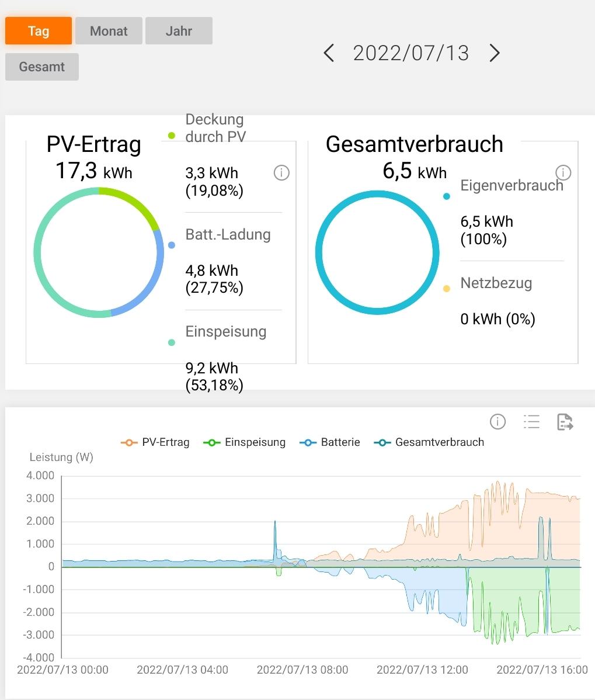The width and height of the screenshot is (595, 700).
Task: Click the 'Batt.-Ladung' label
Action: 228,234
